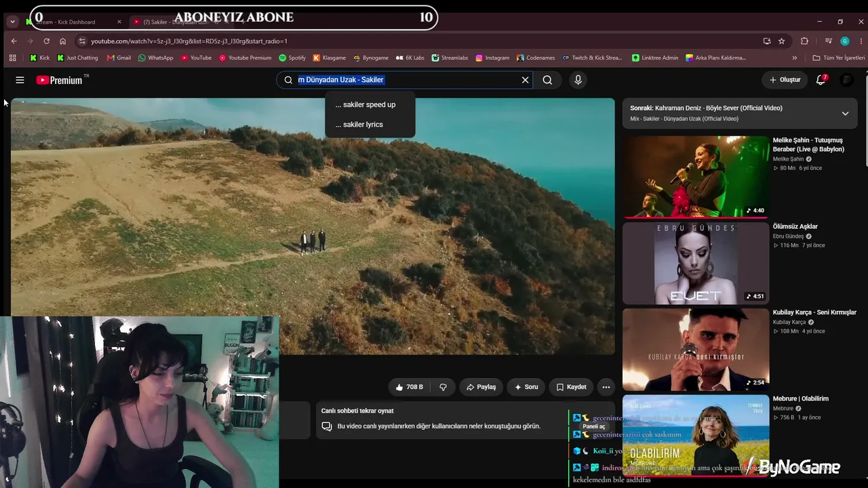868x488 pixels.
Task: Save the video with Kaydet
Action: tap(571, 387)
